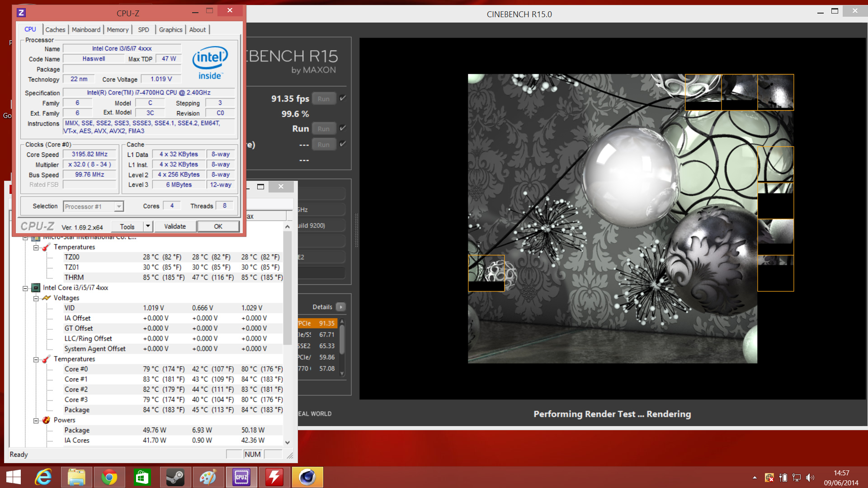Toggle the CPU test checkbox
This screenshot has height=488, width=868.
click(x=343, y=128)
